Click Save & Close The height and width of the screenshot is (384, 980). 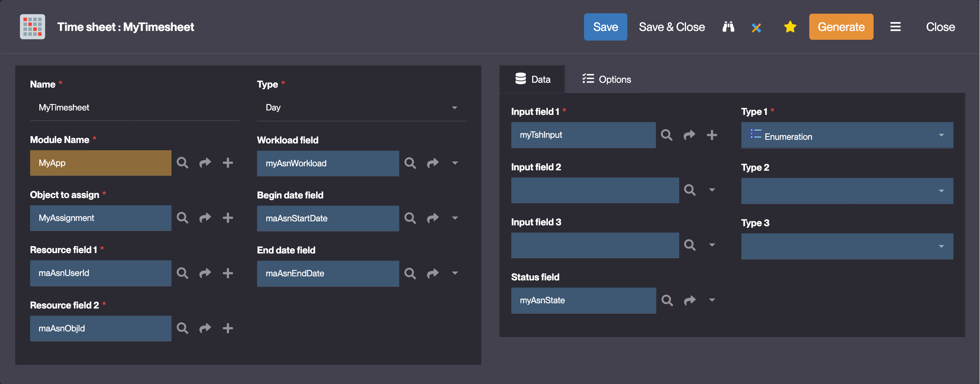coord(672,27)
